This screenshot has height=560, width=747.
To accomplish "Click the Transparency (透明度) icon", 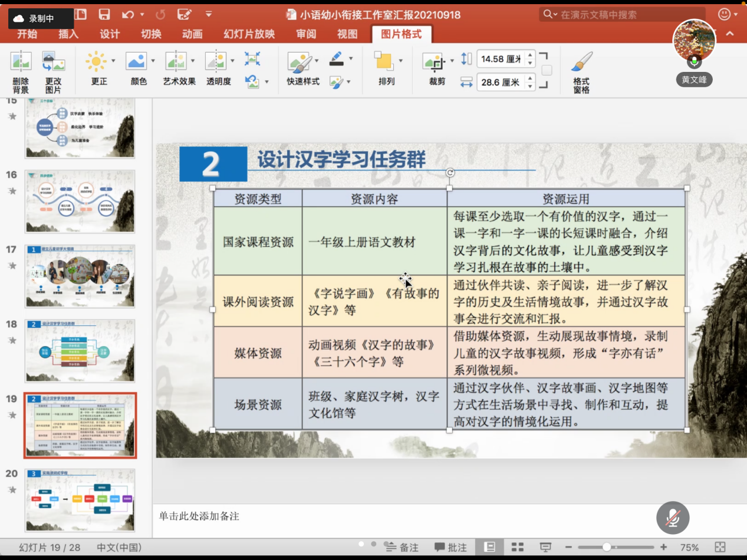I will point(215,61).
